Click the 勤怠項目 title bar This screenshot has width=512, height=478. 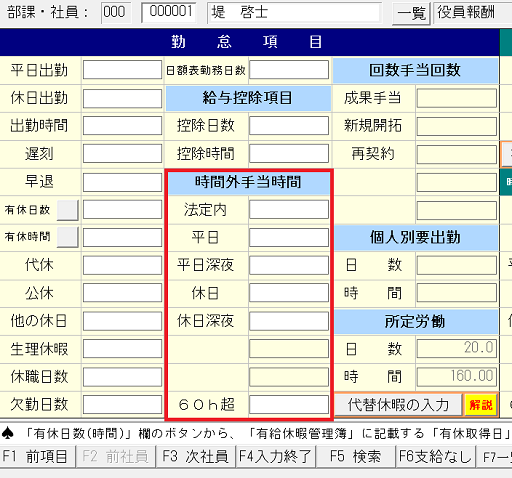pyautogui.click(x=249, y=42)
